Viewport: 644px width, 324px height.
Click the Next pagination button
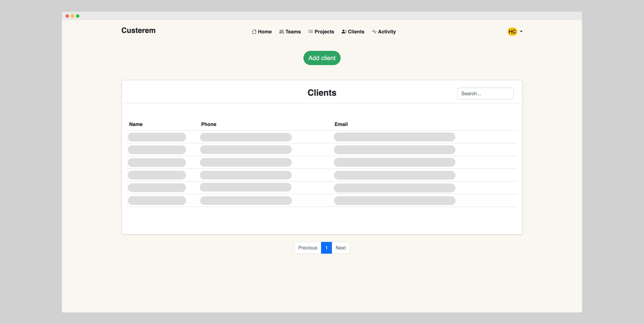coord(341,248)
